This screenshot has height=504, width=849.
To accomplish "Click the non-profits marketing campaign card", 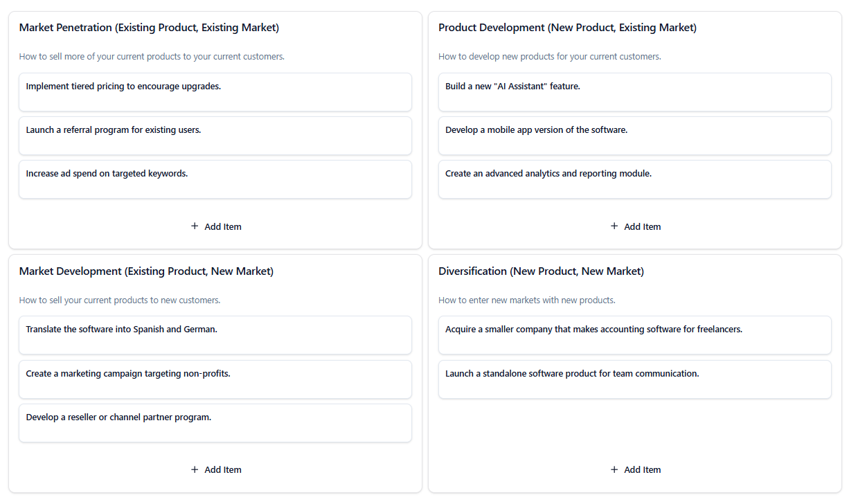I will coord(215,379).
